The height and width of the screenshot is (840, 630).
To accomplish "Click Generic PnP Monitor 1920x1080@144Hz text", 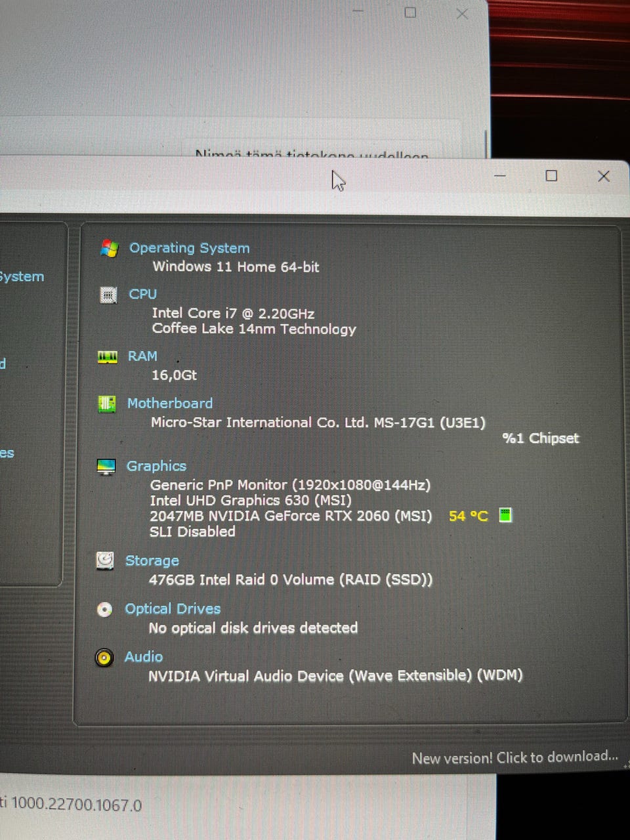I will [x=290, y=485].
